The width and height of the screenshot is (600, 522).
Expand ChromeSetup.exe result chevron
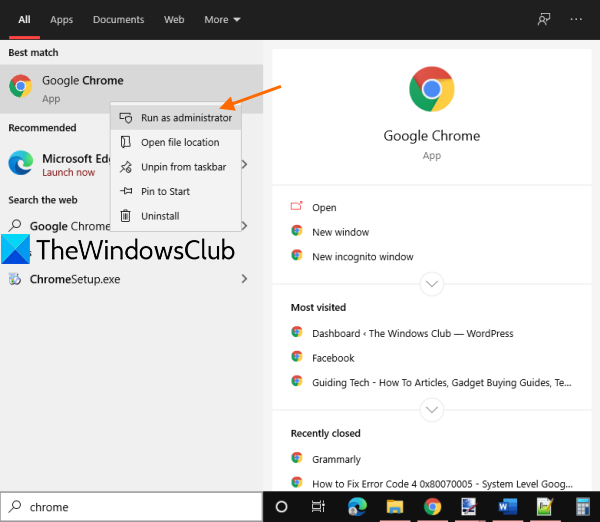(244, 279)
